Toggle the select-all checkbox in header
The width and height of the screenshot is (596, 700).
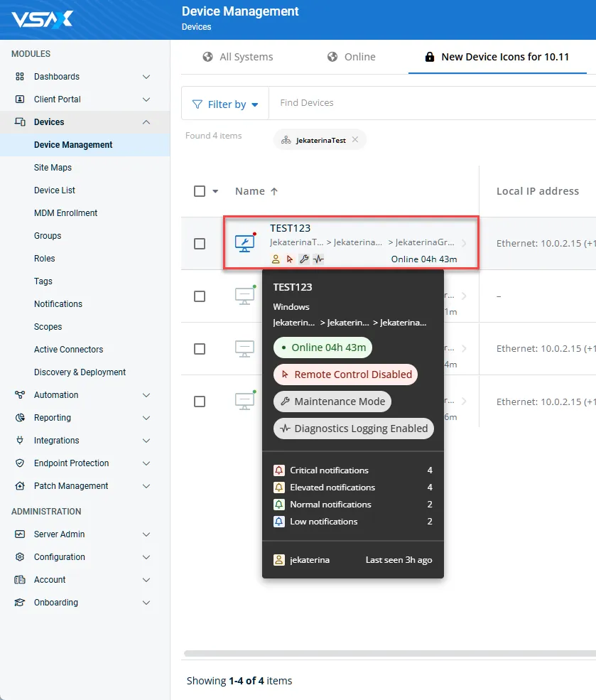pos(200,191)
